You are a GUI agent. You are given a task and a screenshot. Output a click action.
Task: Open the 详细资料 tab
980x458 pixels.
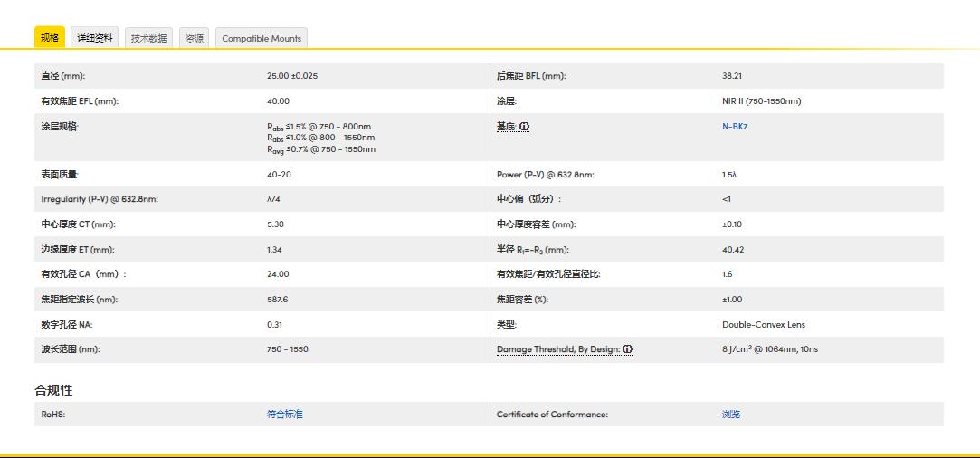coord(95,38)
